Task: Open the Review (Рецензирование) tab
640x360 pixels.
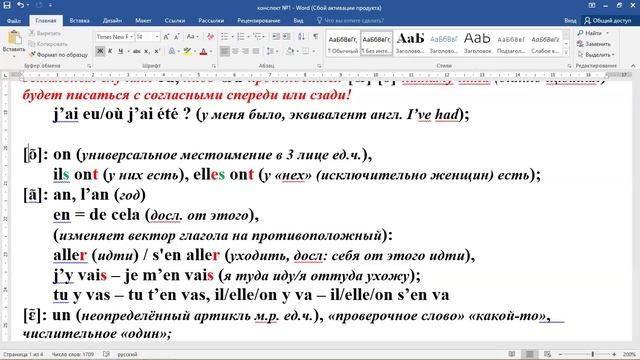Action: (x=259, y=20)
